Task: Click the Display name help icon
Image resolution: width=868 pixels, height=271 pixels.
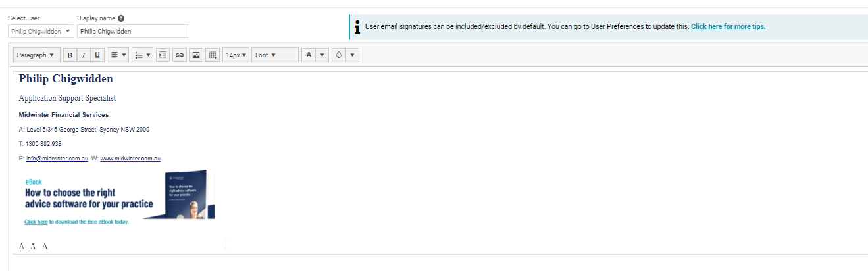Action: (121, 18)
